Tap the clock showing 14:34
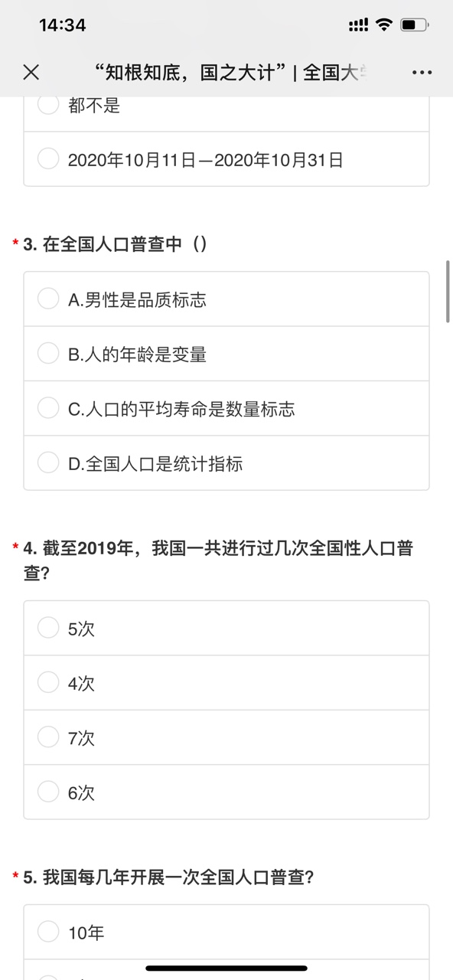 pos(62,25)
